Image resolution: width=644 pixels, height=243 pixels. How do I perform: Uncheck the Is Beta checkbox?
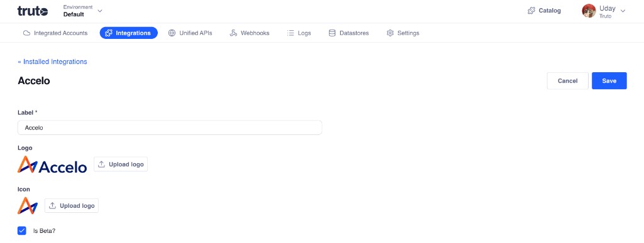tap(22, 230)
